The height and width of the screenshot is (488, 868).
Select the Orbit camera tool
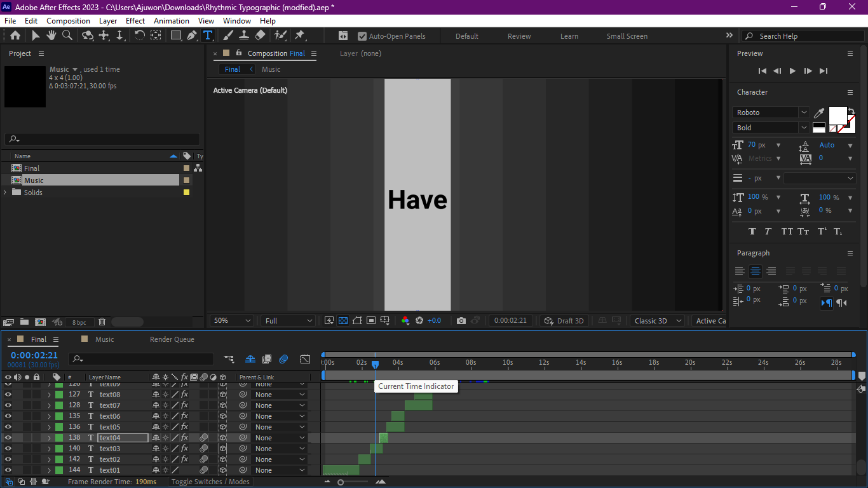click(x=88, y=36)
